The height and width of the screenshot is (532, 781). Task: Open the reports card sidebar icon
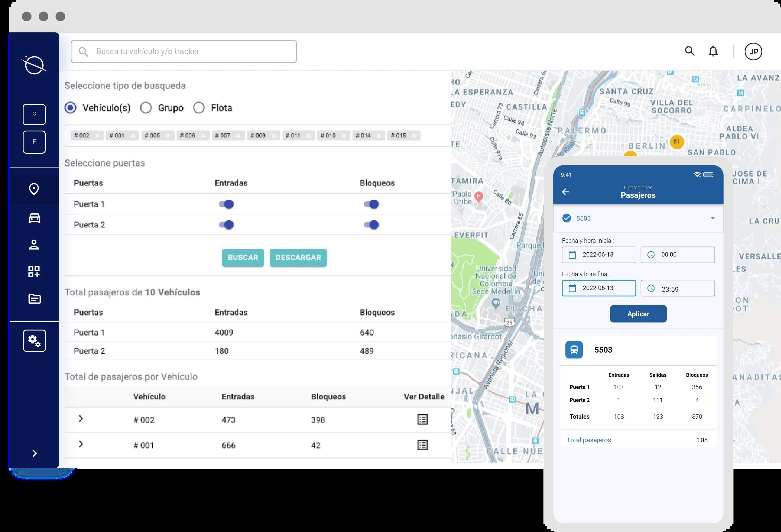click(34, 298)
